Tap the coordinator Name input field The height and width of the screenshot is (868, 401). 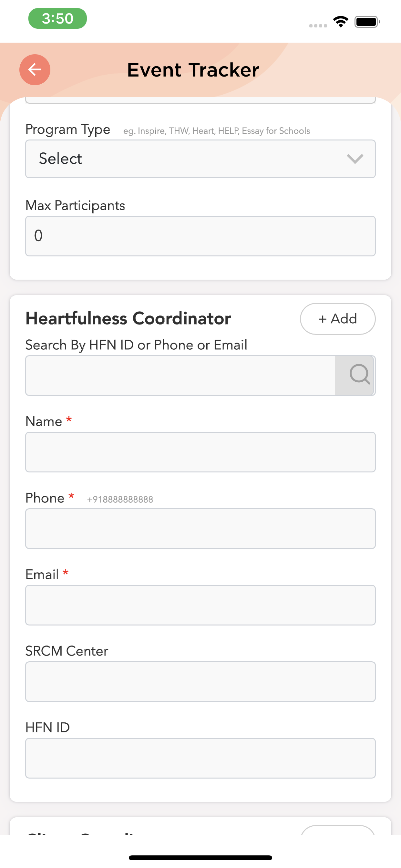click(x=200, y=452)
